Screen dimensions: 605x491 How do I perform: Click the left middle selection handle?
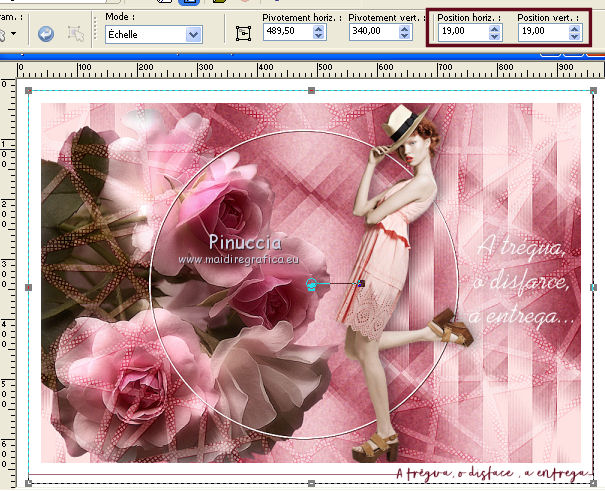(28, 287)
